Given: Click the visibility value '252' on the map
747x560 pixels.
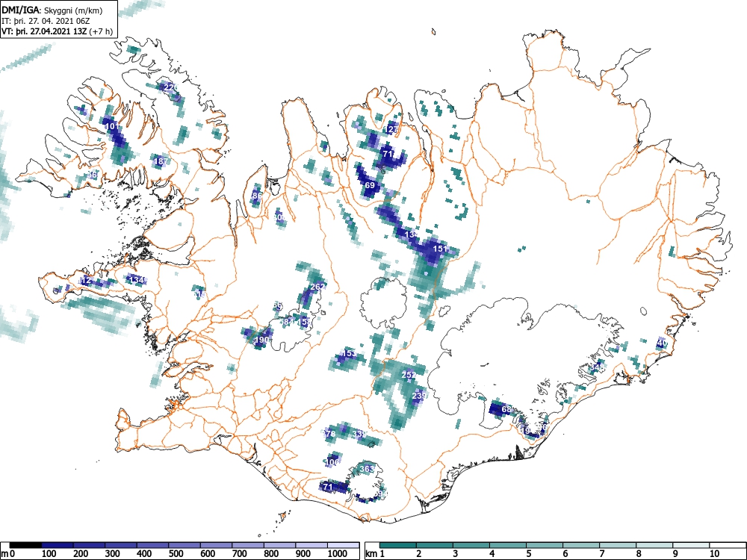Looking at the screenshot, I should point(409,375).
